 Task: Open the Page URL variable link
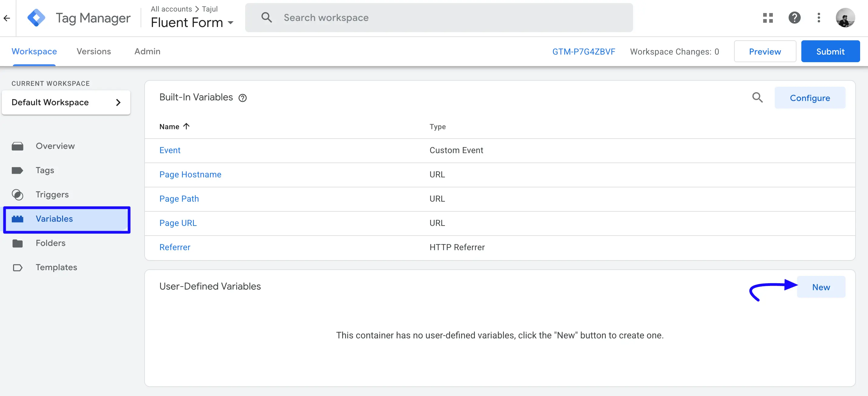[x=178, y=223]
